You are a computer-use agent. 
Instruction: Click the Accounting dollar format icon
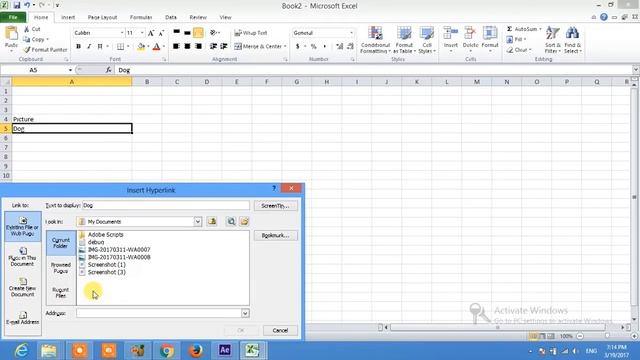click(298, 47)
